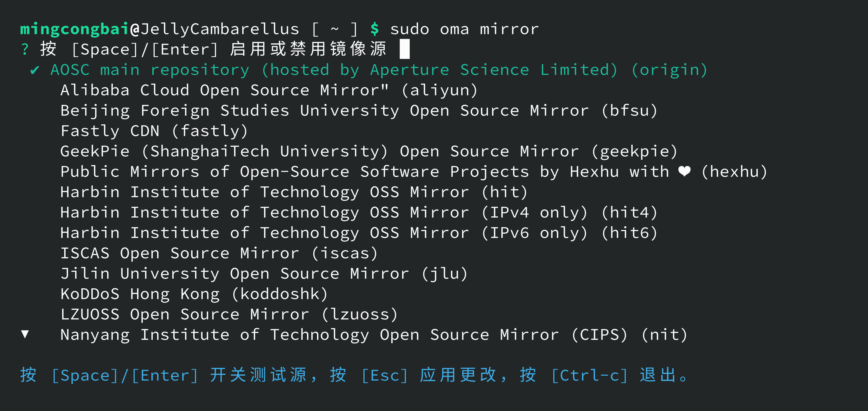Pick the Harbin IPv6 only mirror (hit6)

[x=359, y=233]
